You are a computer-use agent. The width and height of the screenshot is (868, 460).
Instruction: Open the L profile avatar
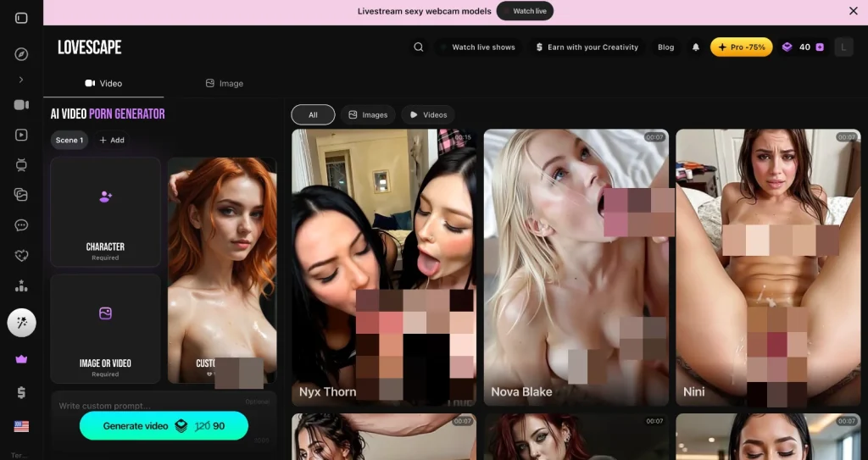coord(843,47)
